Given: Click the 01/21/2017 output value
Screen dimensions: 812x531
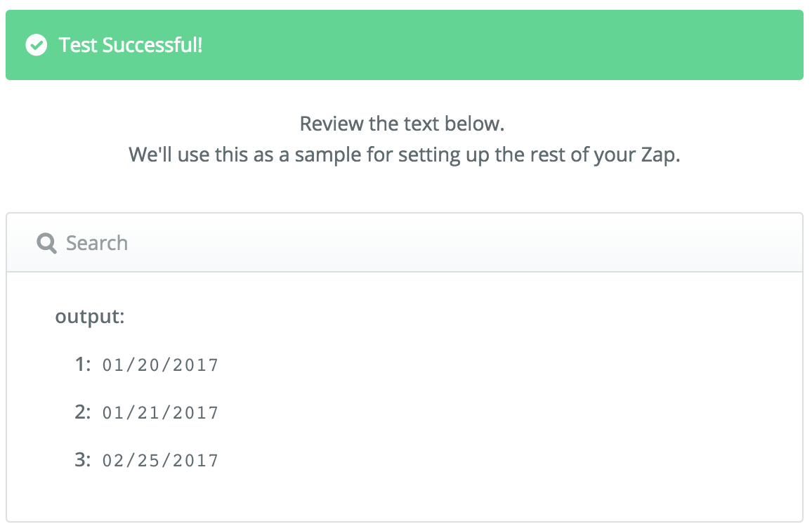Looking at the screenshot, I should click(x=161, y=413).
